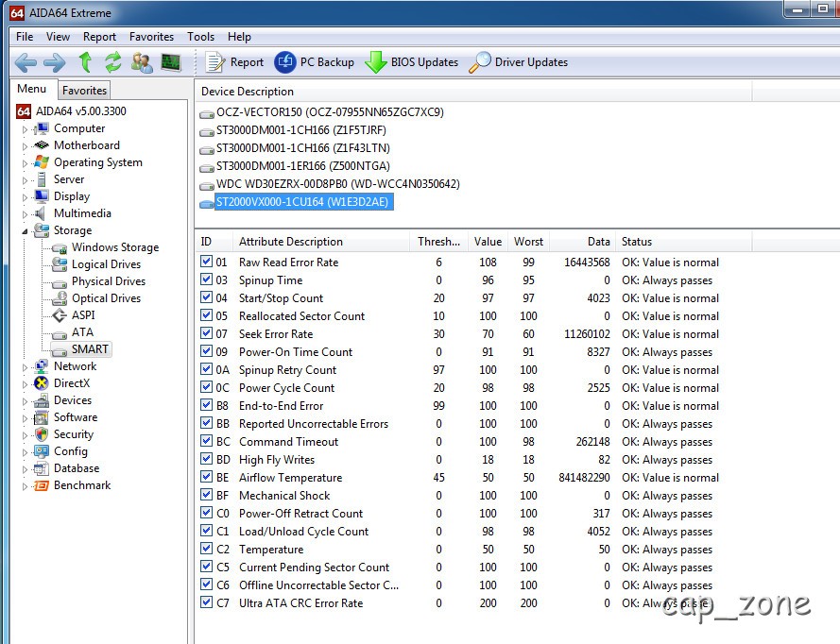Open Windows Storage tree item

[115, 247]
